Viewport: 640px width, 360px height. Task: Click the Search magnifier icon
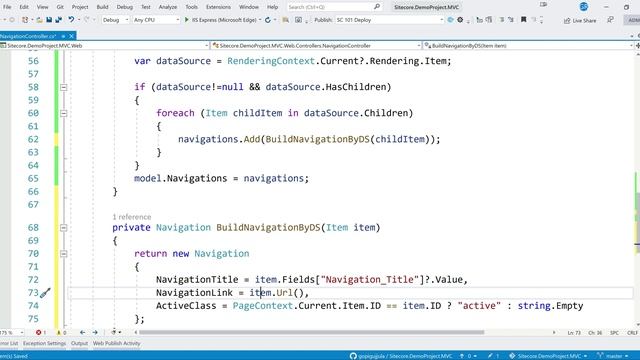(377, 7)
